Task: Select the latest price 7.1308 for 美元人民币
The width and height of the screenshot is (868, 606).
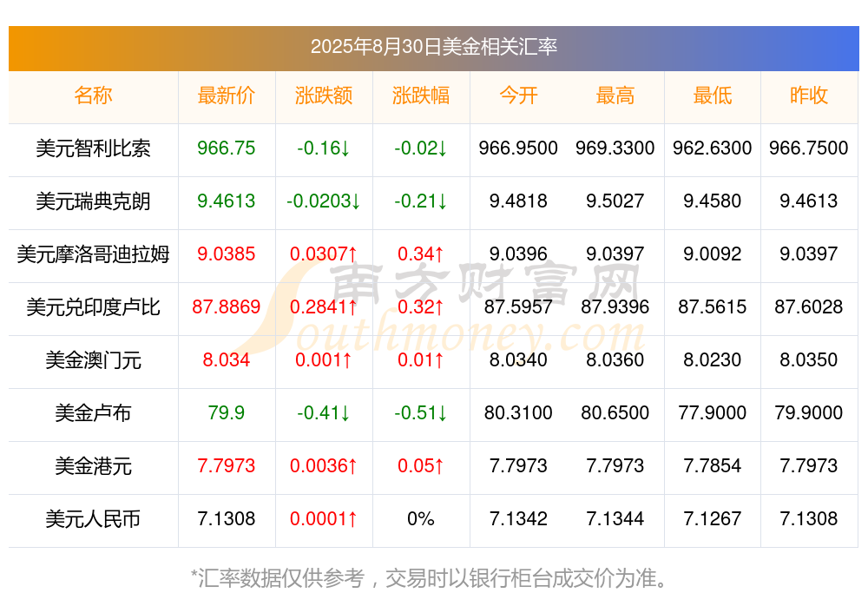Action: pos(226,519)
